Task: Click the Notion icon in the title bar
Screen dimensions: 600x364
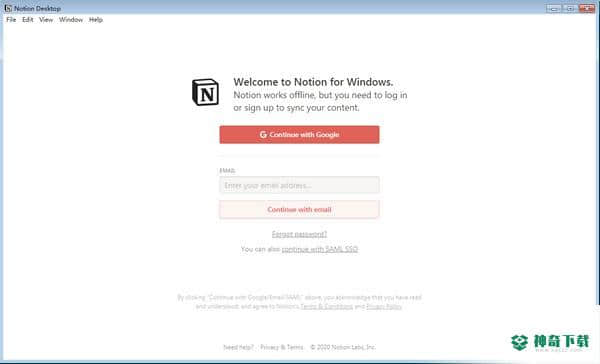Action: [8, 8]
